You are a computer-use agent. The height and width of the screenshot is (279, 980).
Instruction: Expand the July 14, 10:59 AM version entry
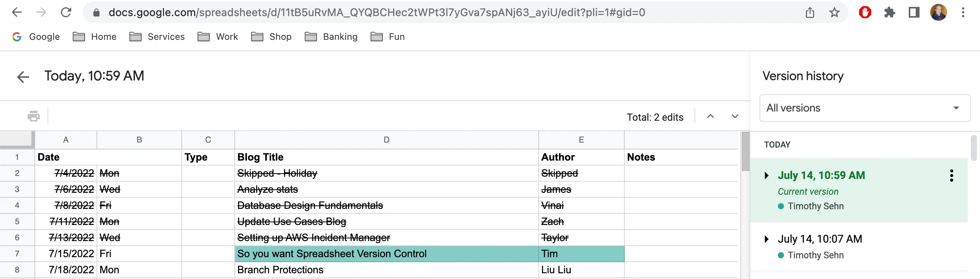(767, 175)
